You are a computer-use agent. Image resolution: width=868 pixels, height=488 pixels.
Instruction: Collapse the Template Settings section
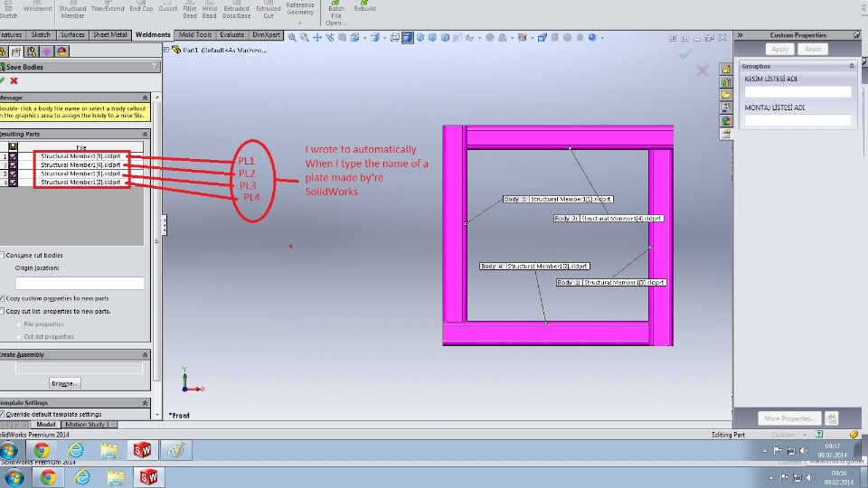tap(145, 403)
